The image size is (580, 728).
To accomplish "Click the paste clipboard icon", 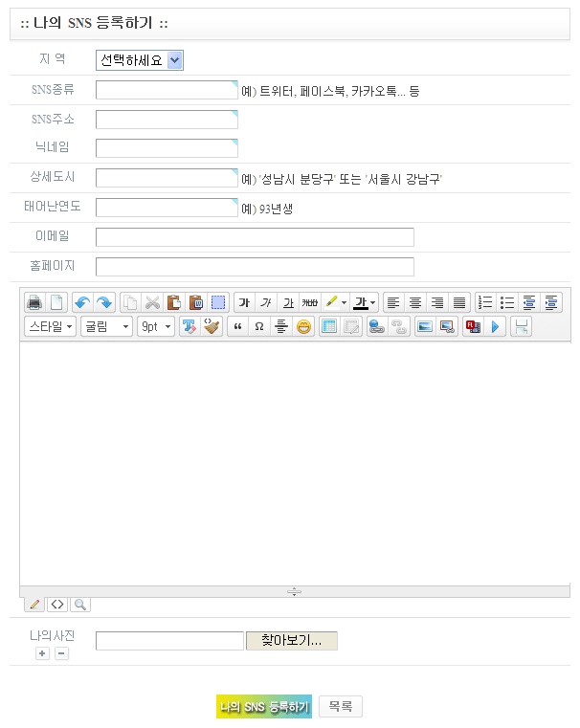I will tap(174, 302).
